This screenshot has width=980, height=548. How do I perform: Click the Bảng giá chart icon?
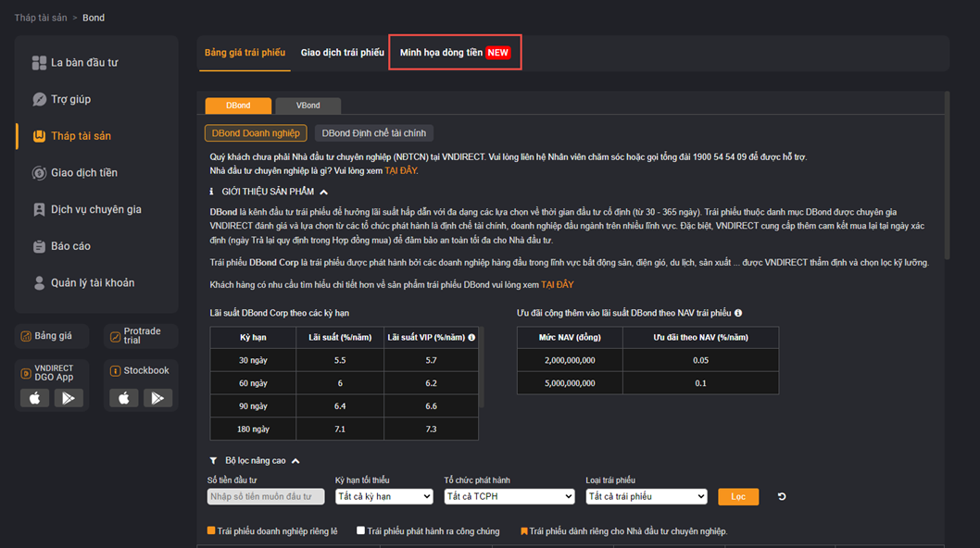pos(26,336)
